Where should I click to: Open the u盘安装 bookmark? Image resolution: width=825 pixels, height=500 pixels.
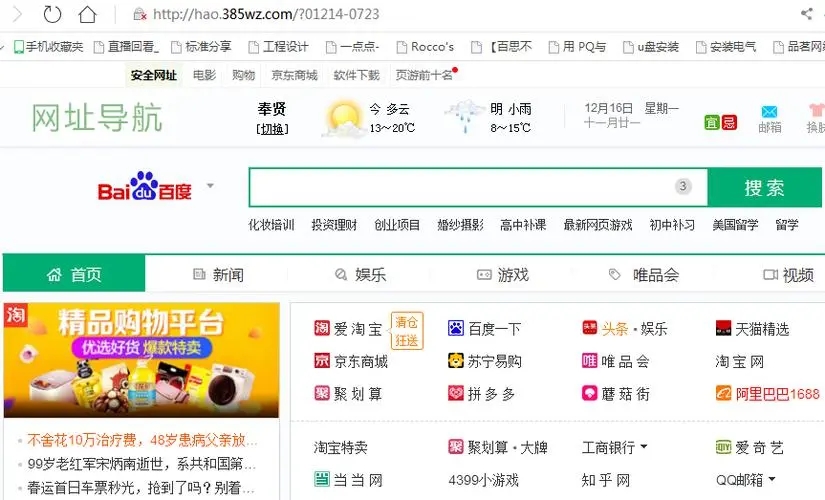(651, 47)
